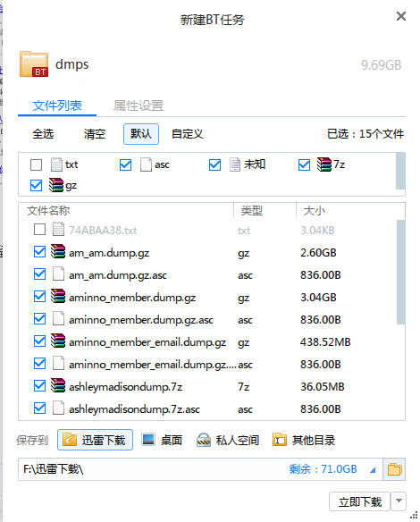
Task: Click the gz filter archive icon
Action: 56,185
